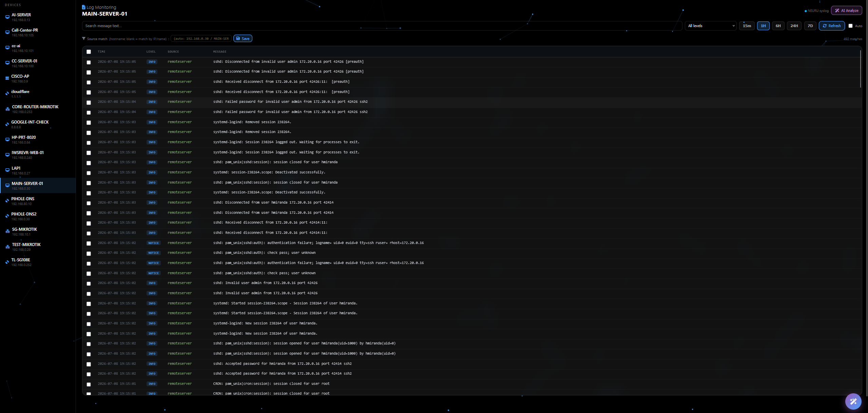Enable the Auto refresh checkbox
Image resolution: width=868 pixels, height=413 pixels.
(x=850, y=26)
